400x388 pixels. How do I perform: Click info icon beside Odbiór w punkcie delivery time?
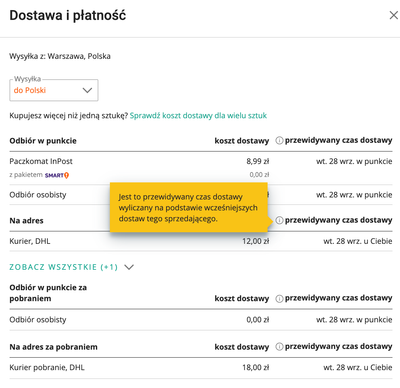coord(279,141)
